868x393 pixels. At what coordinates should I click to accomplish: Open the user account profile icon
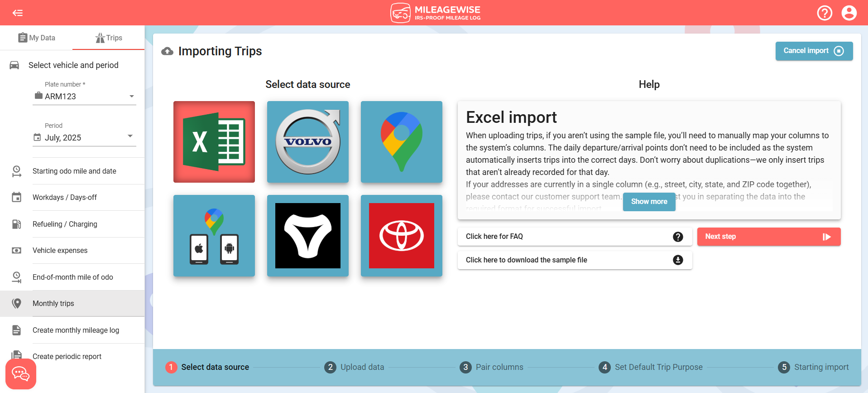(849, 13)
